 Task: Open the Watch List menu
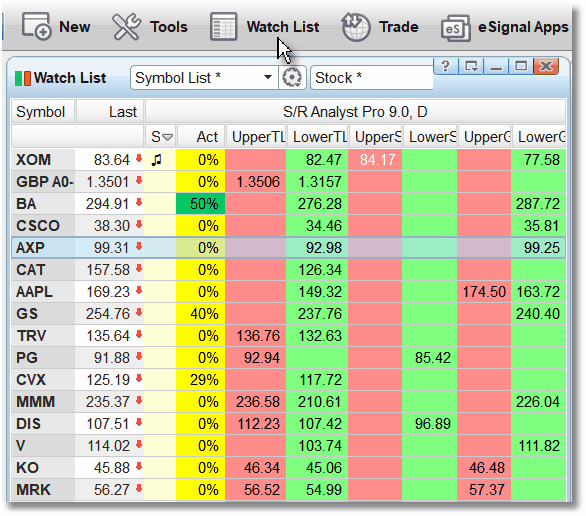tap(283, 27)
